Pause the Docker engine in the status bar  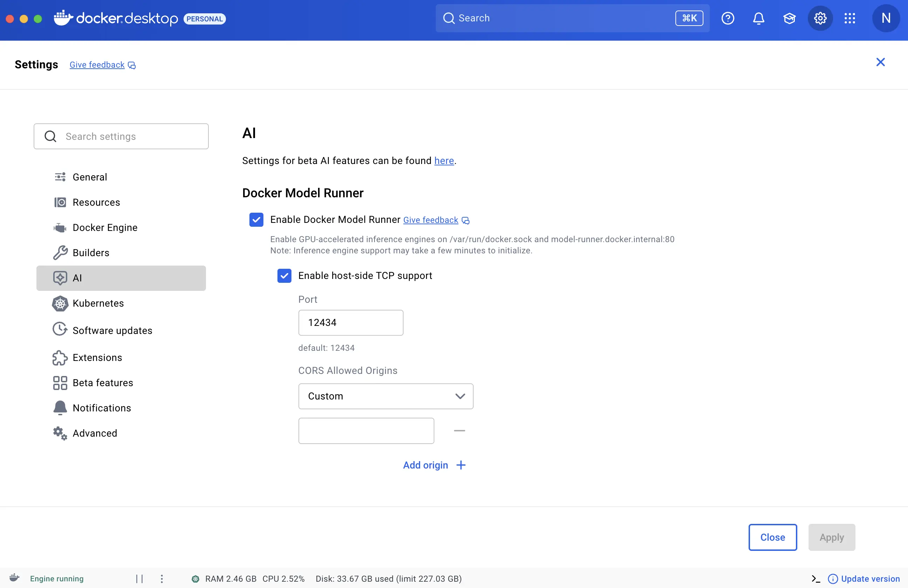tap(139, 579)
